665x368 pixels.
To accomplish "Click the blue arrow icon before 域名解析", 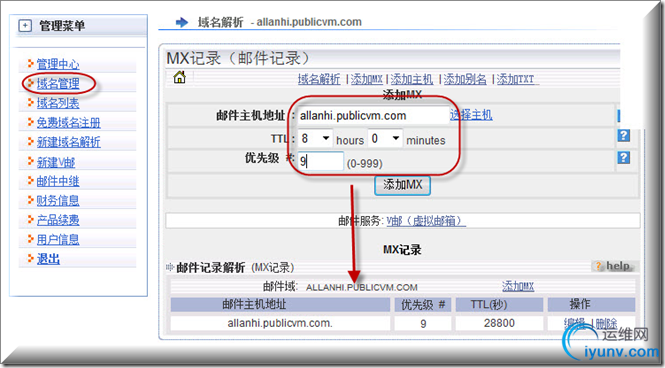I will [x=182, y=22].
